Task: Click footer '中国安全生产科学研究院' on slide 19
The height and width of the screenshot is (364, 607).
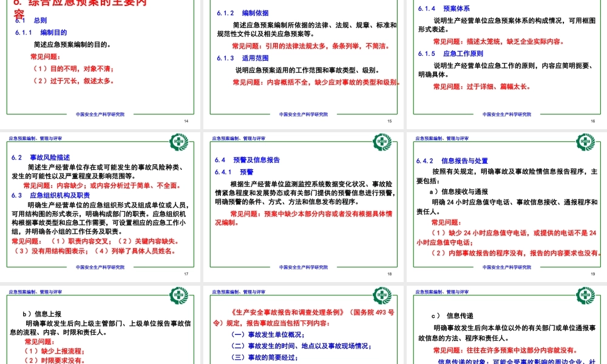Action: 507,268
